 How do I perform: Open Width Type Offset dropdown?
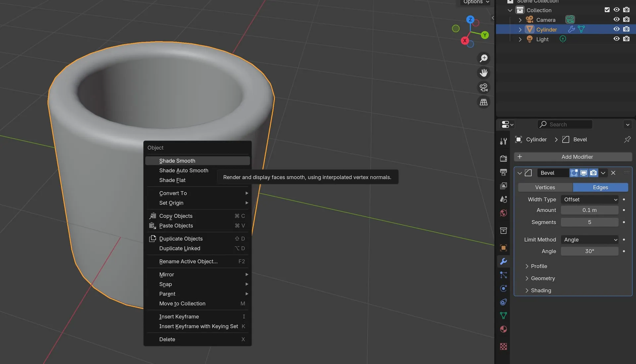tap(589, 200)
